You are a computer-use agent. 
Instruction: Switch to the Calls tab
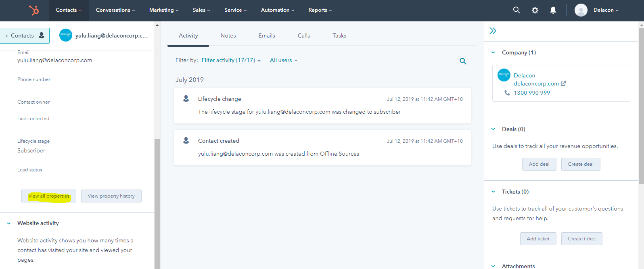pyautogui.click(x=304, y=35)
